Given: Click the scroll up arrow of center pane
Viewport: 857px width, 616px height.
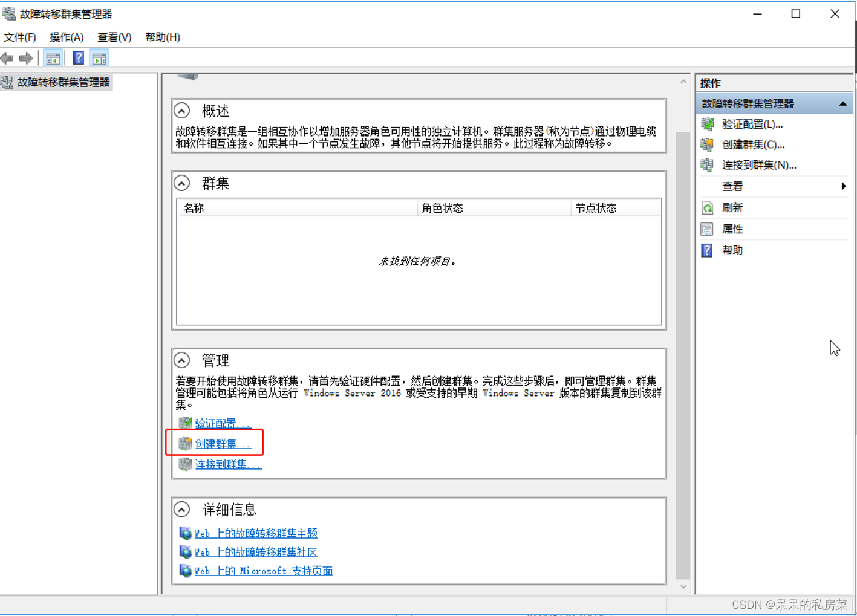Looking at the screenshot, I should tap(683, 82).
